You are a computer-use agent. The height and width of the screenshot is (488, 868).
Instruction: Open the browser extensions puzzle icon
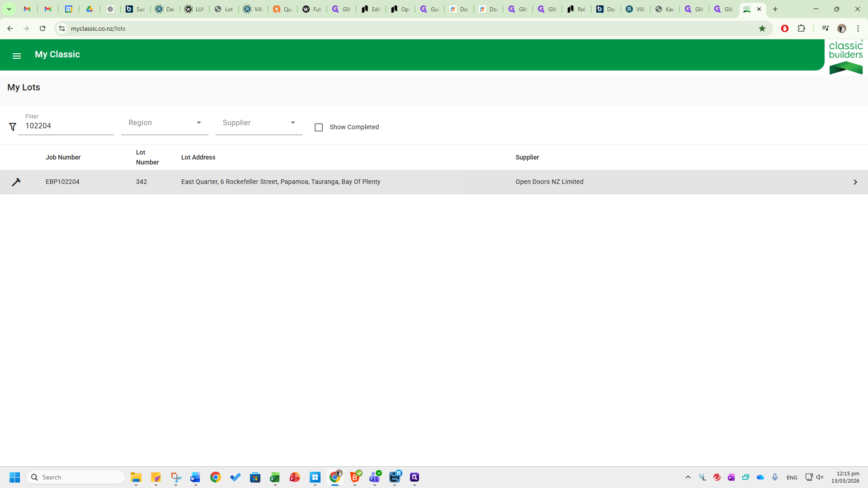coord(801,28)
